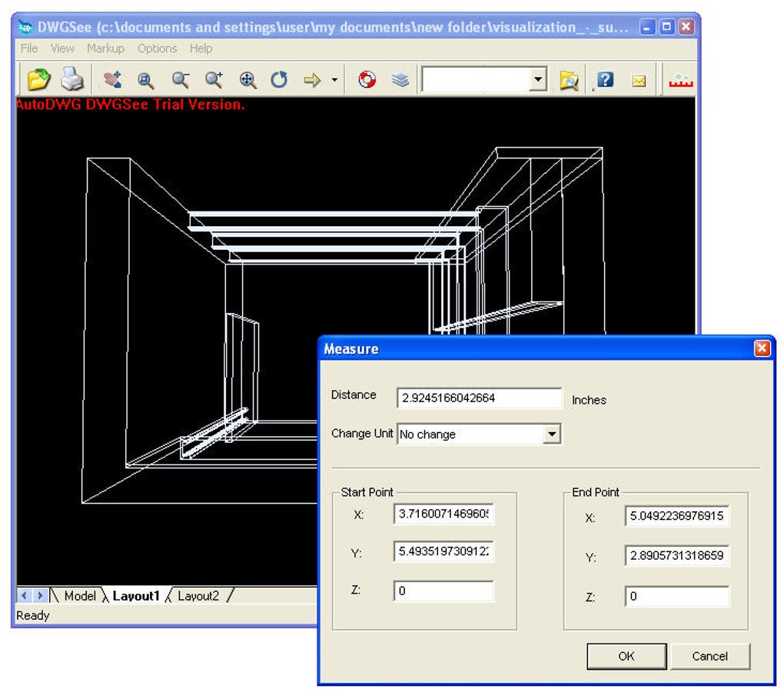Open a drawing with the folder icon
Viewport: 784px width, 699px height.
pyautogui.click(x=38, y=79)
